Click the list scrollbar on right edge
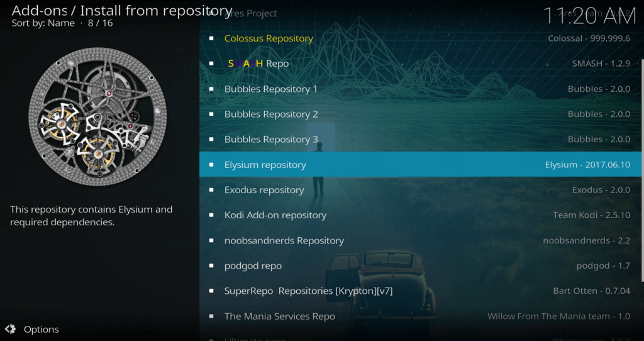The height and width of the screenshot is (341, 644). point(642,170)
